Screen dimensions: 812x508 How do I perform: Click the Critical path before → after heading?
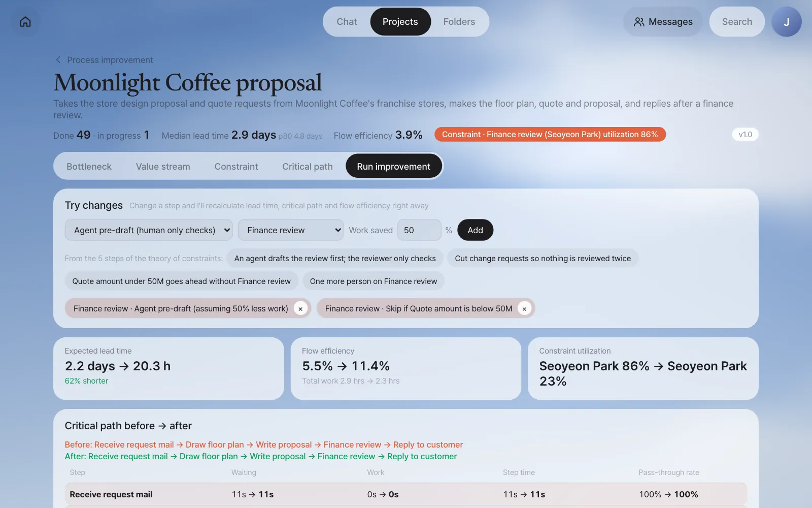click(128, 426)
